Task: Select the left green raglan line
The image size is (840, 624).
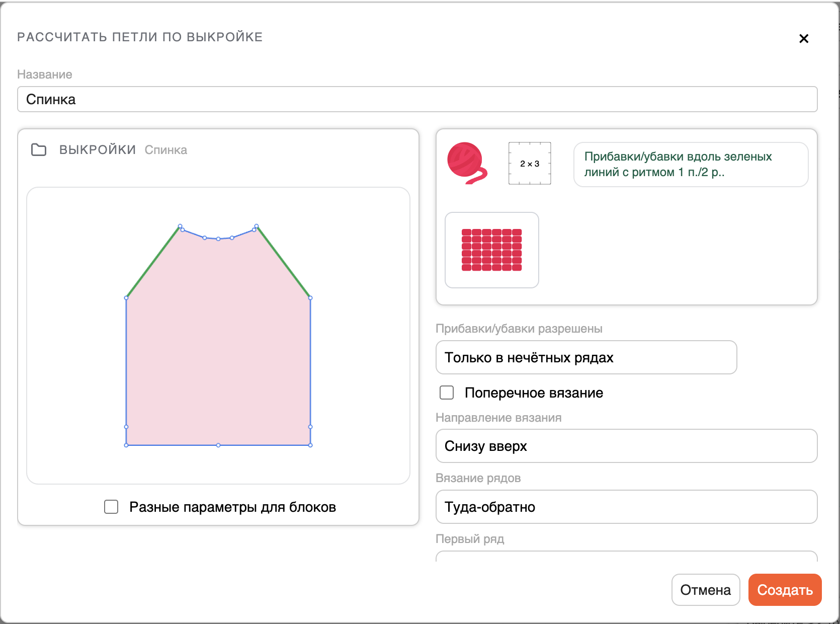Action: 152,263
